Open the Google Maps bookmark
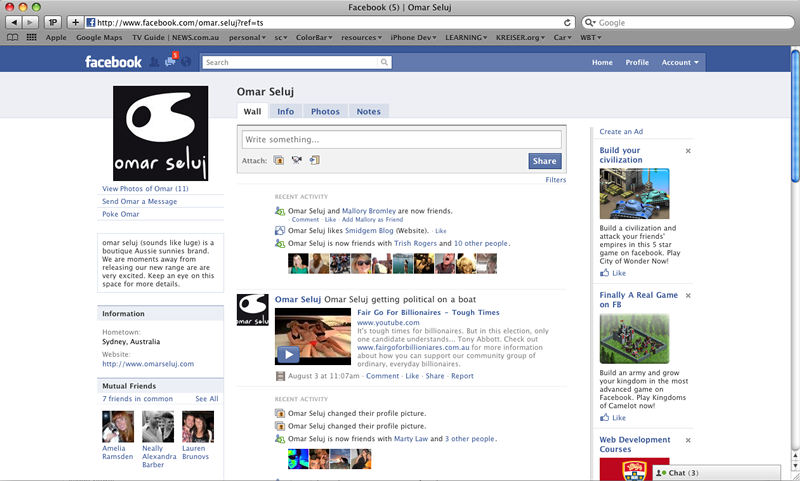 (99, 37)
